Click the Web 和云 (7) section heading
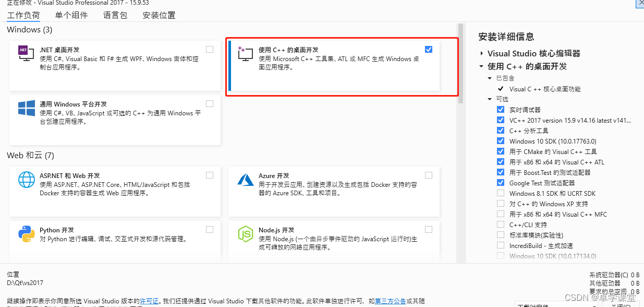The height and width of the screenshot is (307, 644). (x=30, y=156)
